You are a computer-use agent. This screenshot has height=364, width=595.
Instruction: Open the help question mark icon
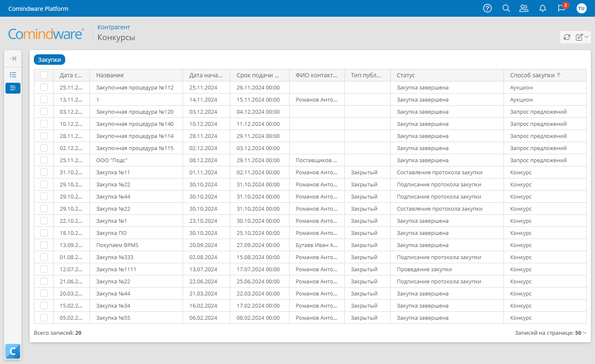(487, 8)
